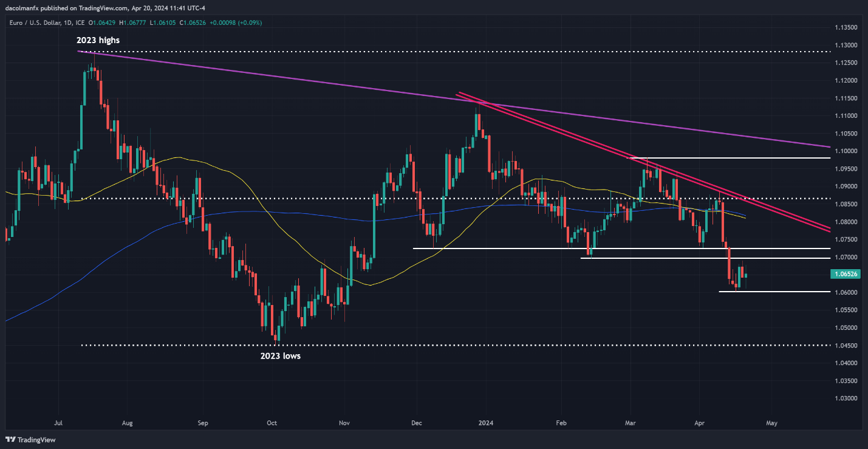Viewport: 868px width, 449px height.
Task: Click price axis label 1.04500
Action: click(846, 346)
